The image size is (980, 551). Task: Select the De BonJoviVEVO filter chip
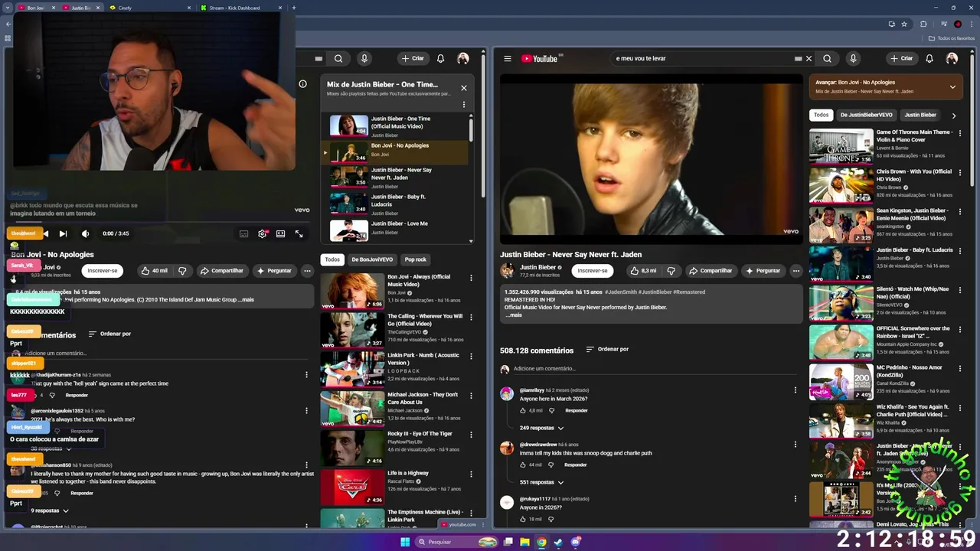[372, 259]
